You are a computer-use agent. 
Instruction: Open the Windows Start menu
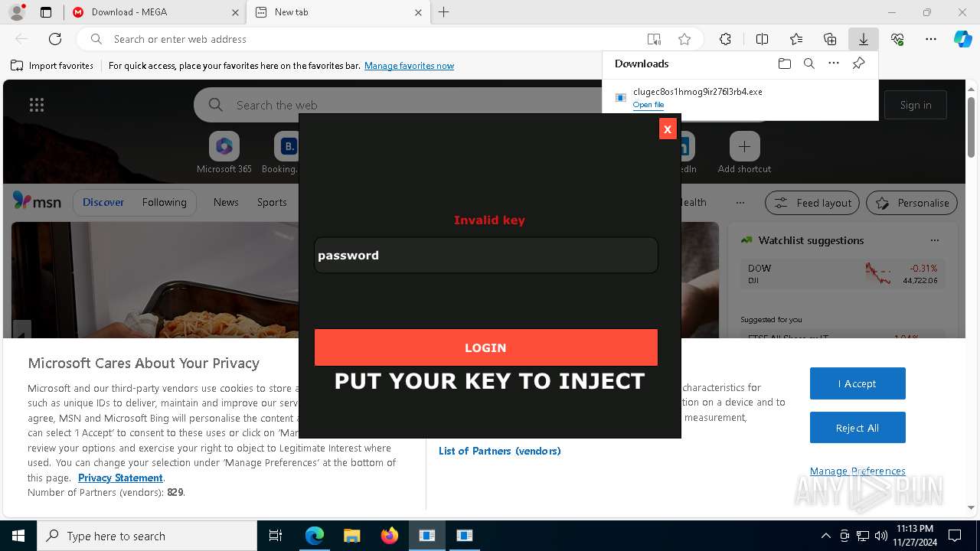pos(18,536)
